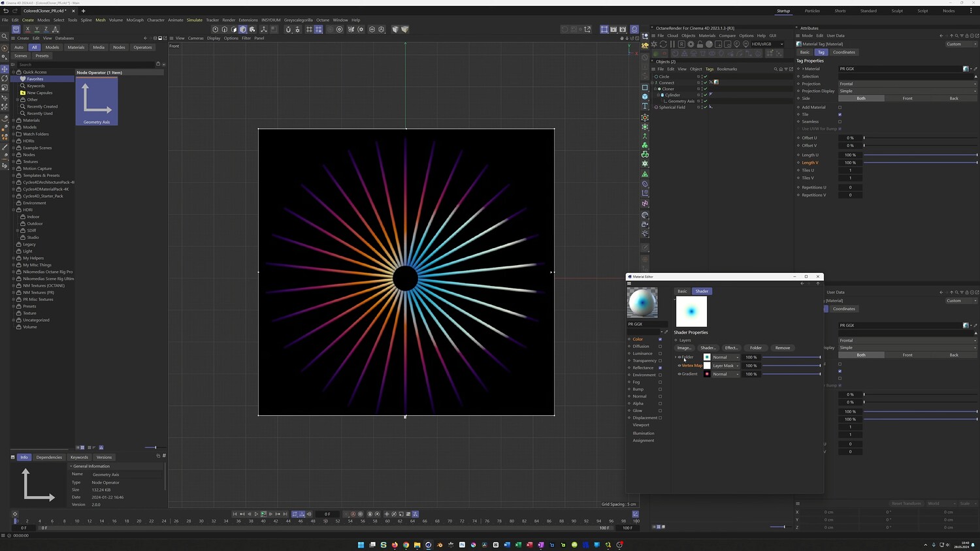Enable the Luminance channel checkbox

(660, 354)
